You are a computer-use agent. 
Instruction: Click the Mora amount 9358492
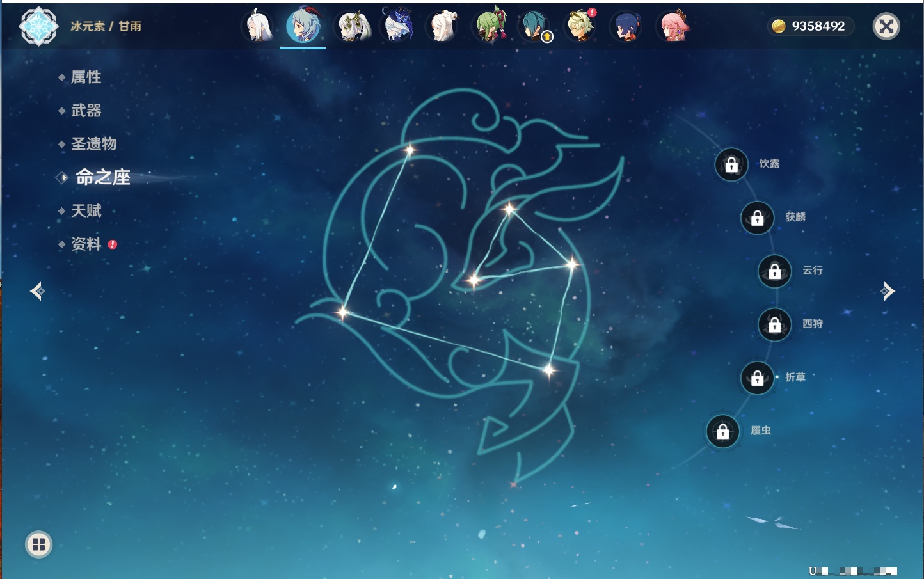pyautogui.click(x=818, y=26)
